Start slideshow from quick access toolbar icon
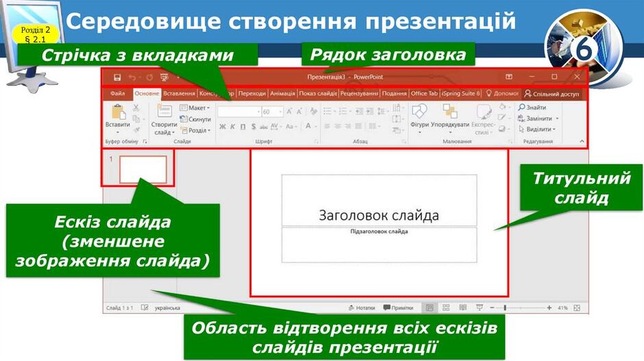 click(164, 77)
